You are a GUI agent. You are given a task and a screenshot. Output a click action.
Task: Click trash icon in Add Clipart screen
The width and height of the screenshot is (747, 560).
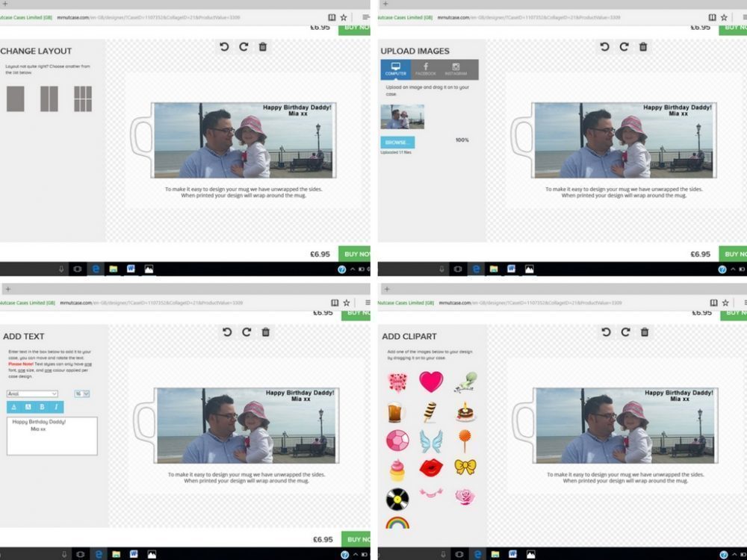tap(645, 332)
